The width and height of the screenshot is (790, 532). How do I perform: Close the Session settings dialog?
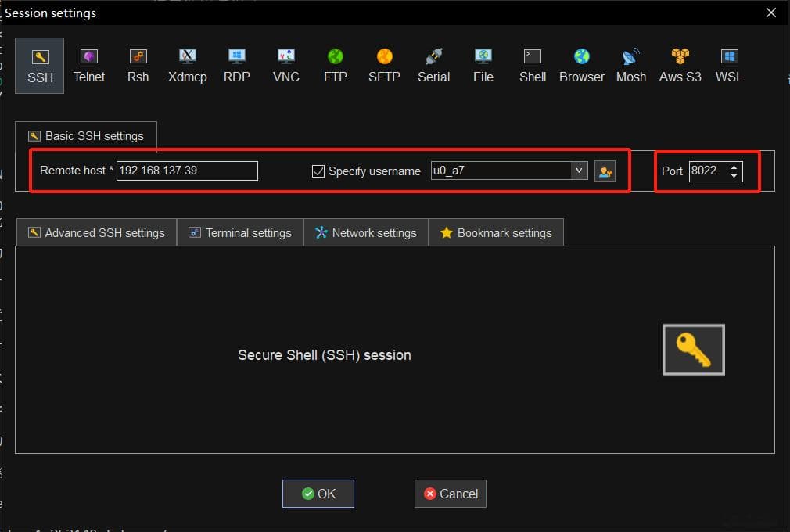(x=771, y=13)
